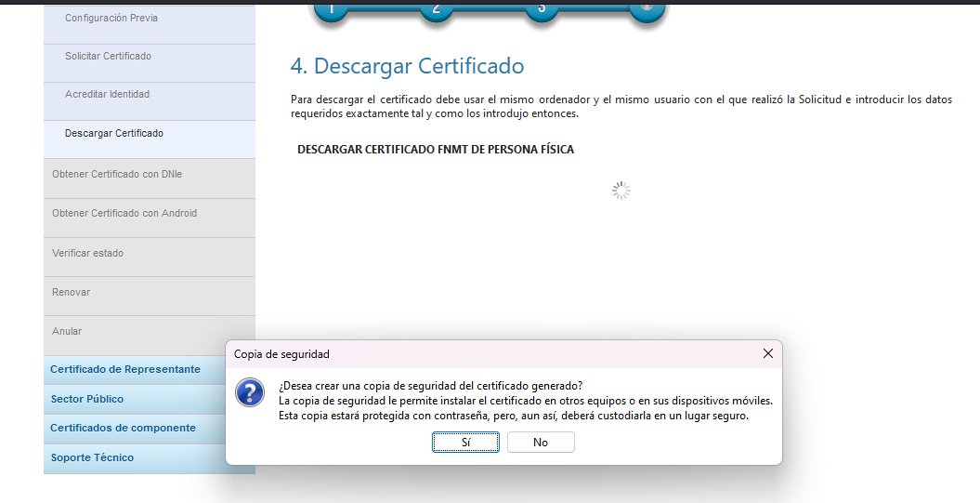This screenshot has width=980, height=503.
Task: Select step 3 circle in progress bar
Action: click(x=541, y=8)
